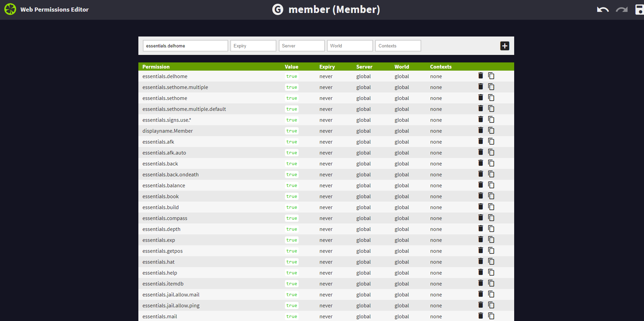This screenshot has width=644, height=321.
Task: Delete the essentials.compass permission
Action: coord(481,218)
